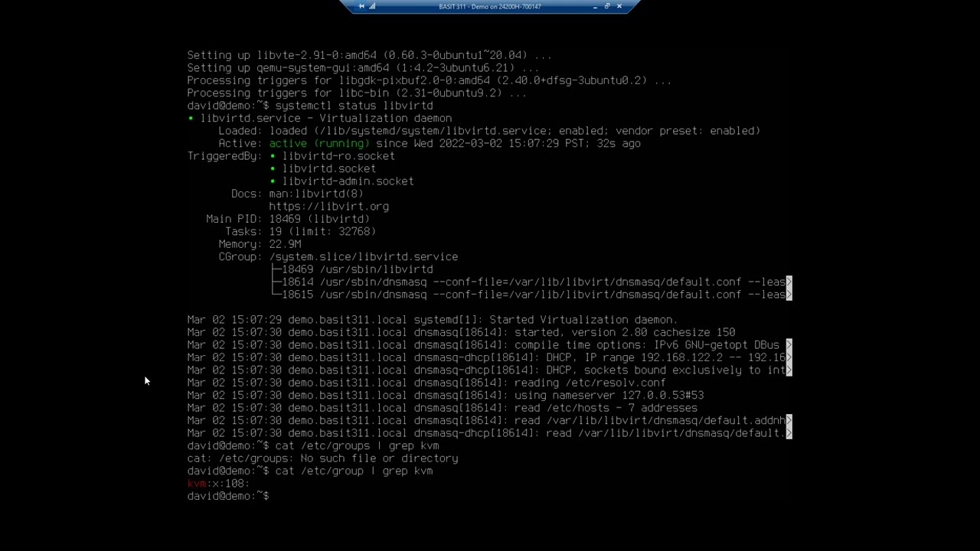
Task: Click 'using nameserver 127.0.0.53#53' log line
Action: pos(446,395)
